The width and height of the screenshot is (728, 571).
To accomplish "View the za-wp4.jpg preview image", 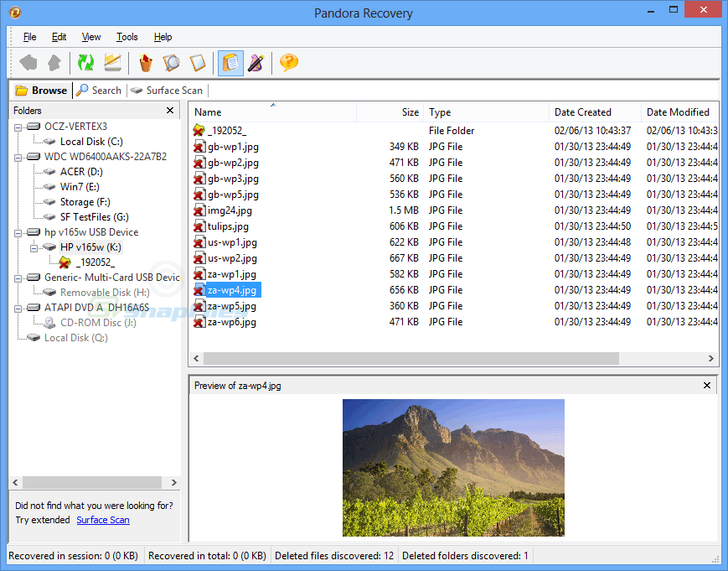I will tap(453, 469).
